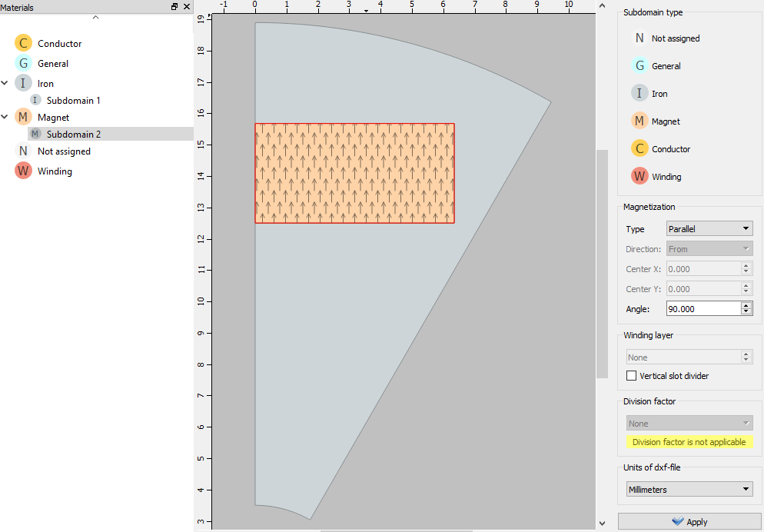Select the Conductor subdomain type icon
764x532 pixels.
coord(639,149)
